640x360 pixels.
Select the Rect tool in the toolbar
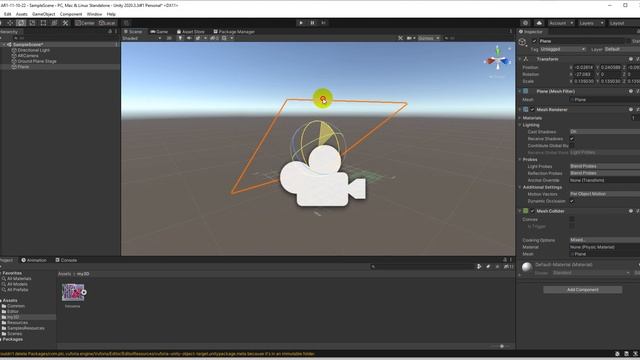point(43,23)
